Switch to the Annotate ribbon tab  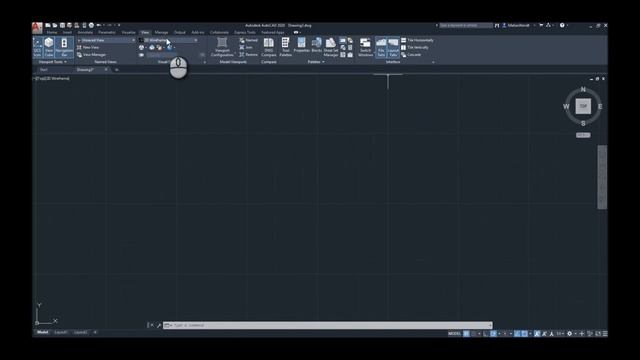pos(85,32)
